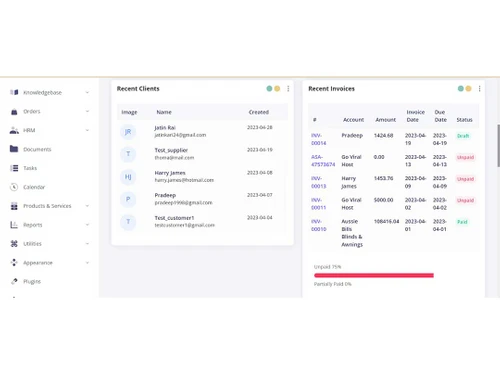
Task: Open invoice INV-00013 link
Action: 318,182
